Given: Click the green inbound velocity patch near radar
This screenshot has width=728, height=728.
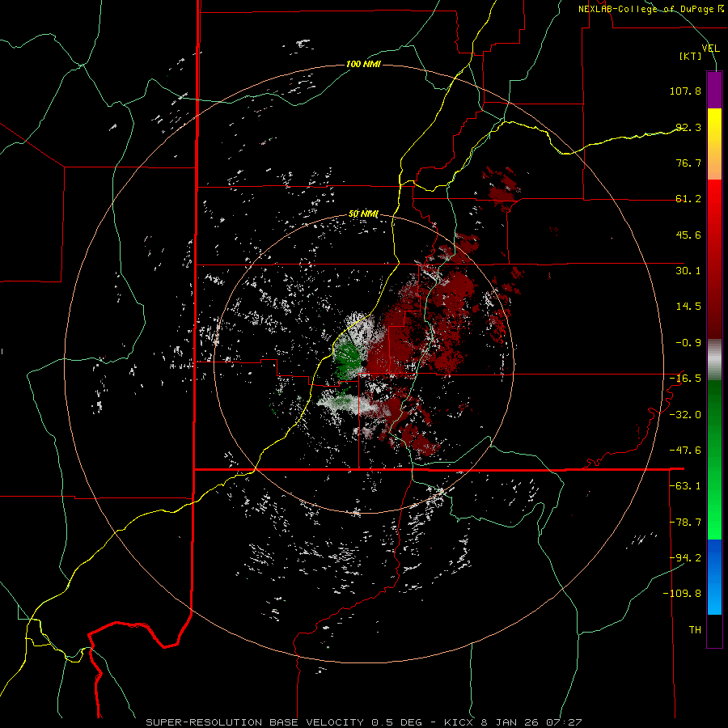Looking at the screenshot, I should point(348,358).
